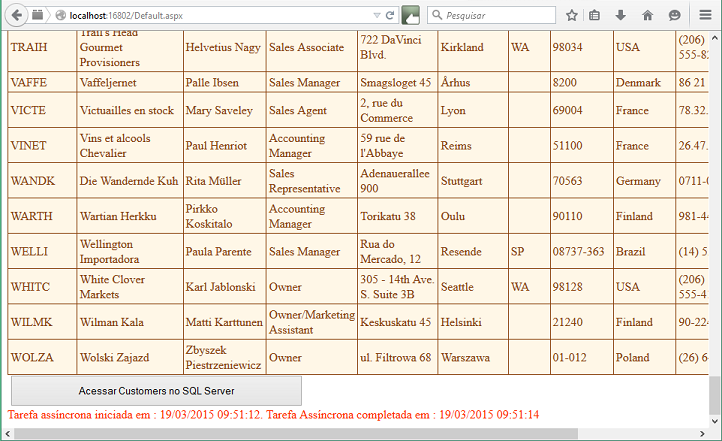This screenshot has height=441, width=722.
Task: Click the globe site identity icon
Action: 60,15
